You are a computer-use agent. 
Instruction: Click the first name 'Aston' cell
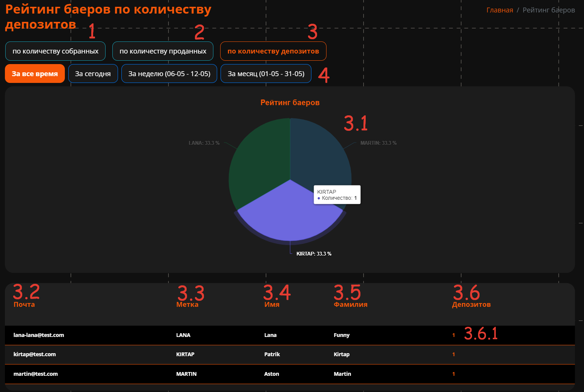pyautogui.click(x=272, y=374)
